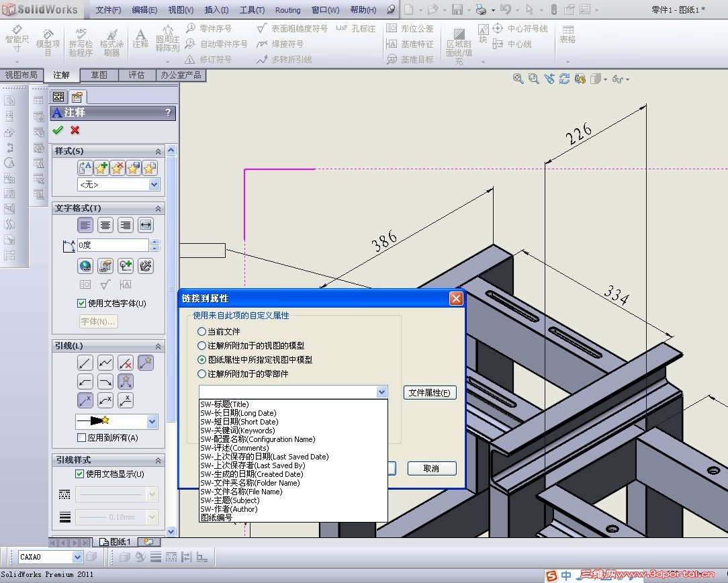Screen dimensions: 728x583
Task: Choose SW-标题(Title) from list
Action: pyautogui.click(x=293, y=404)
